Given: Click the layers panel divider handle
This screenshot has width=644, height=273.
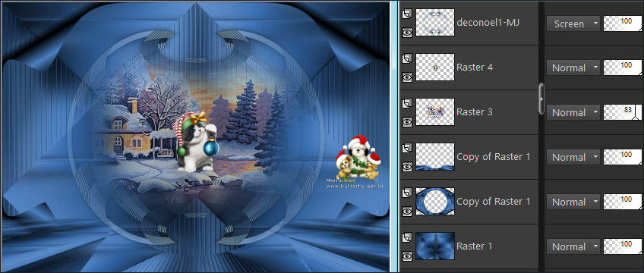Looking at the screenshot, I should tap(541, 99).
